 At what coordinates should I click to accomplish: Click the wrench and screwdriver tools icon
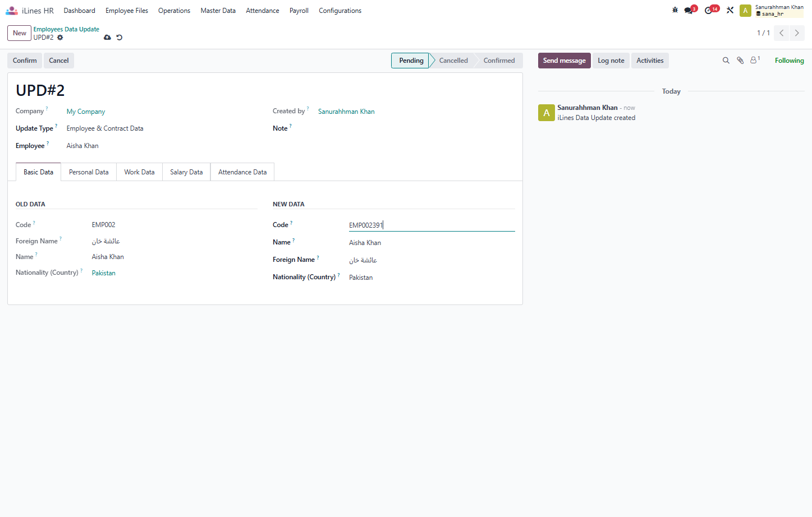click(730, 10)
